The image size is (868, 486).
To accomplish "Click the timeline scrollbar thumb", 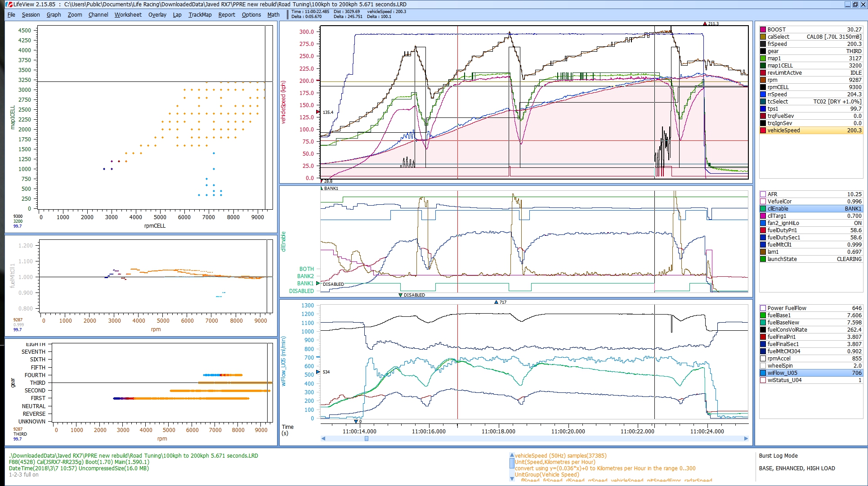I will [366, 438].
